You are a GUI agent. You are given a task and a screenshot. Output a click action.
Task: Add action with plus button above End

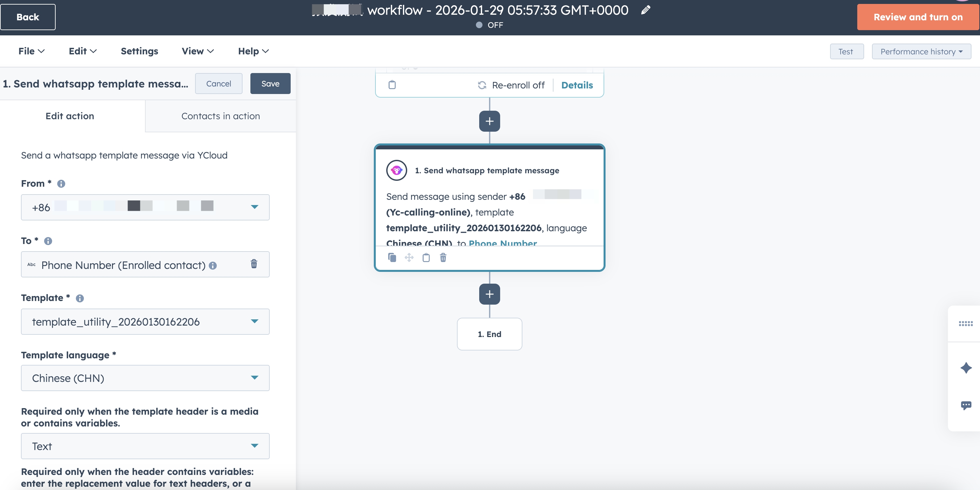tap(489, 294)
